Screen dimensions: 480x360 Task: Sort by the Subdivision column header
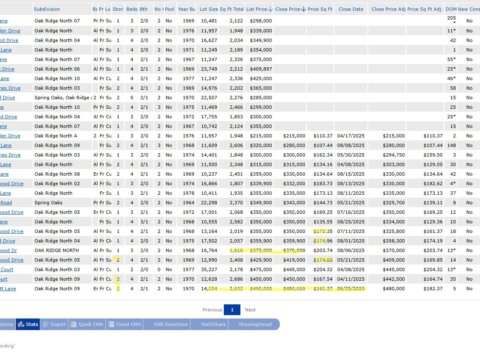click(x=47, y=9)
